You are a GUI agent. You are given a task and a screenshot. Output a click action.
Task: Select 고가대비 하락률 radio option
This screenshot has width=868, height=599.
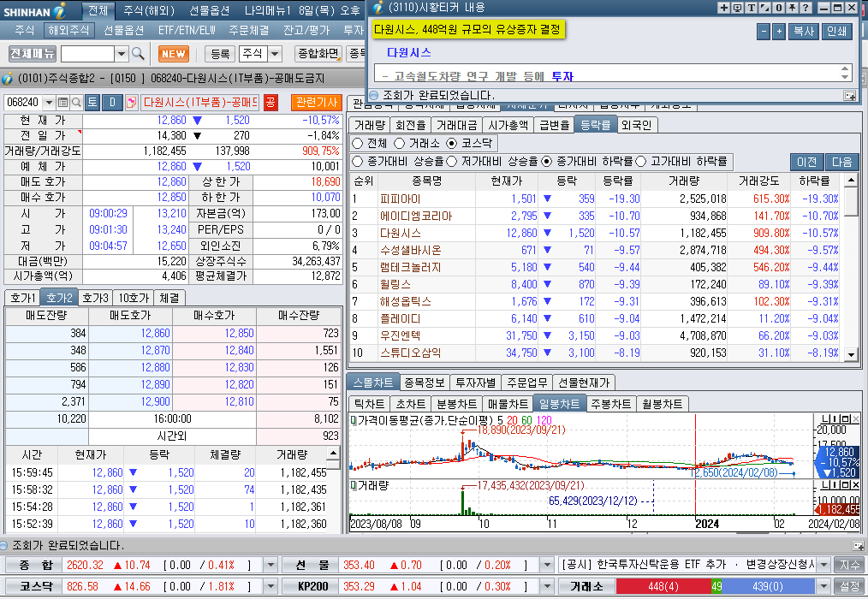(641, 161)
